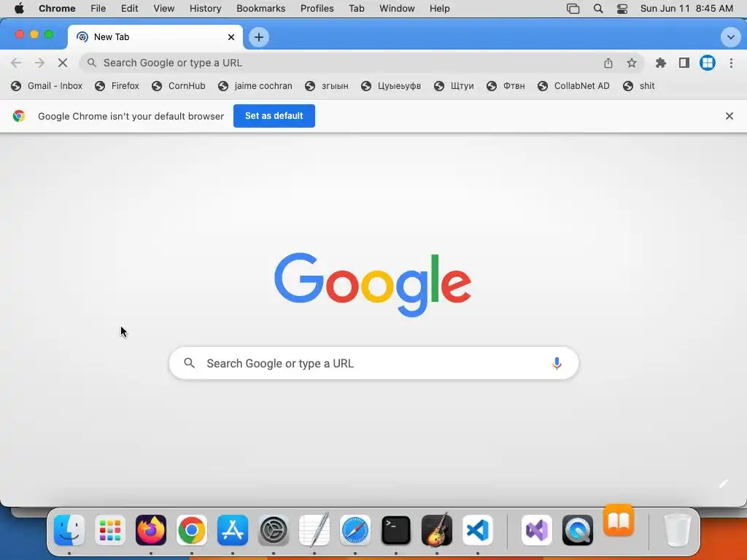The height and width of the screenshot is (560, 747).
Task: Open Books from the Dock
Action: [x=619, y=521]
